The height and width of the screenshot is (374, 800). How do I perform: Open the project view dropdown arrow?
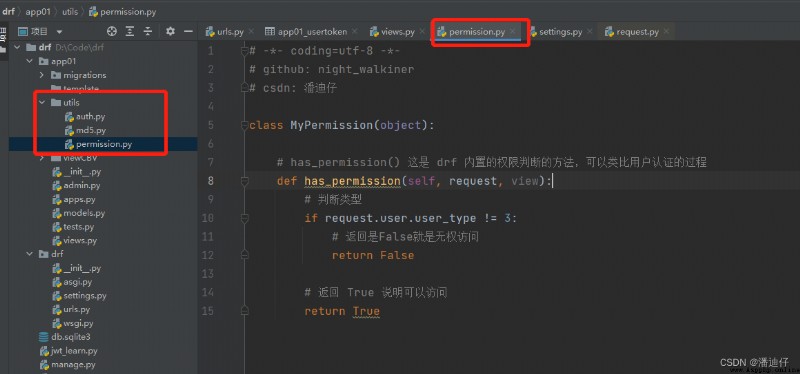[59, 32]
